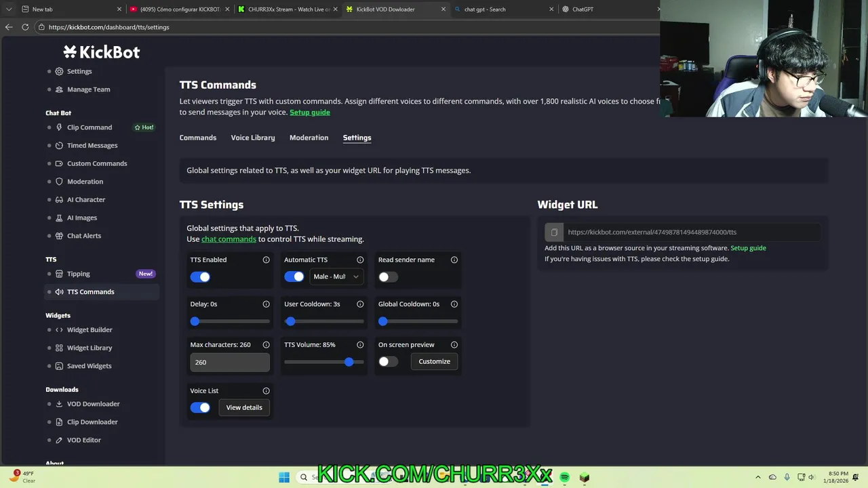The image size is (868, 488).
Task: Select the Settings tab under TTS Commands
Action: point(357,138)
